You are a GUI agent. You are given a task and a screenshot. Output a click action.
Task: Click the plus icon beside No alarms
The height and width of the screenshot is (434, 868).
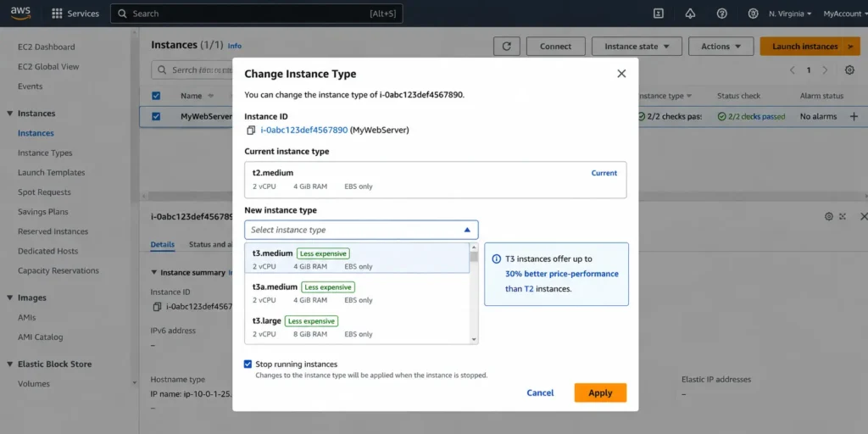(854, 116)
